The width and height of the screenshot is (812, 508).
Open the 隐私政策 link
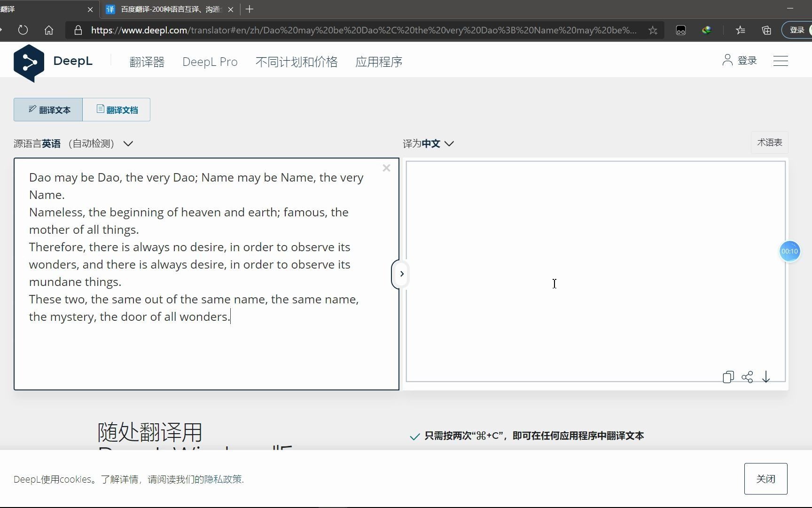click(x=223, y=479)
